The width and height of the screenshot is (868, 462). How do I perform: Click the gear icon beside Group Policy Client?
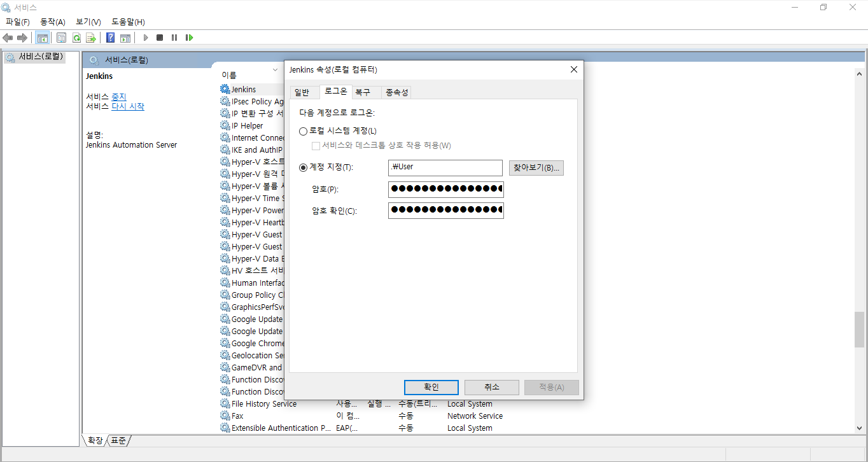pyautogui.click(x=225, y=295)
